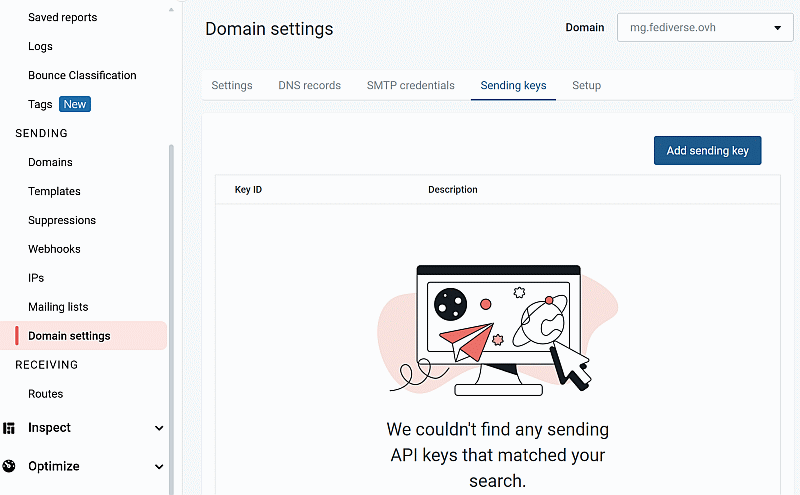Image resolution: width=800 pixels, height=495 pixels.
Task: Navigate to Bounce Classification
Action: 82,75
